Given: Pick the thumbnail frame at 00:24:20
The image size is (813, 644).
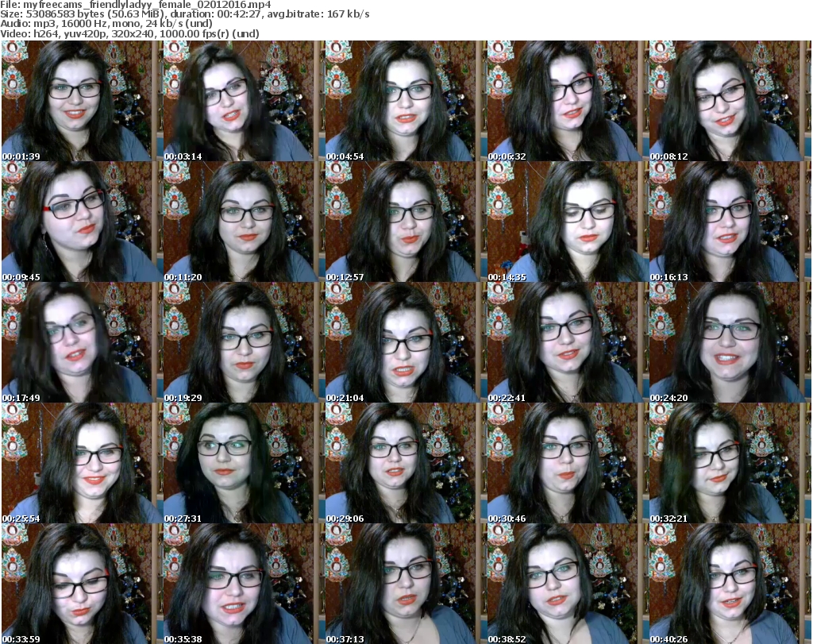Looking at the screenshot, I should click(730, 342).
